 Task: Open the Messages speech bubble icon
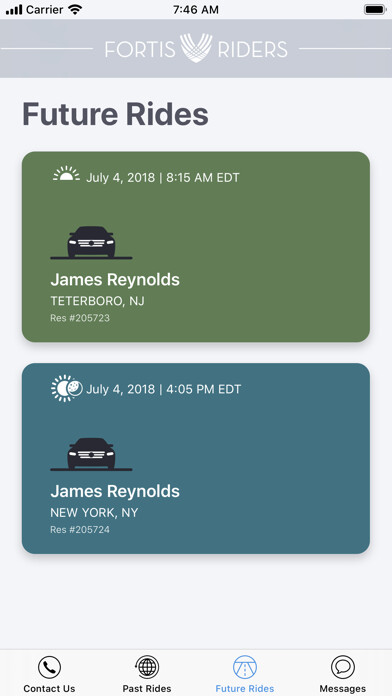tap(343, 667)
